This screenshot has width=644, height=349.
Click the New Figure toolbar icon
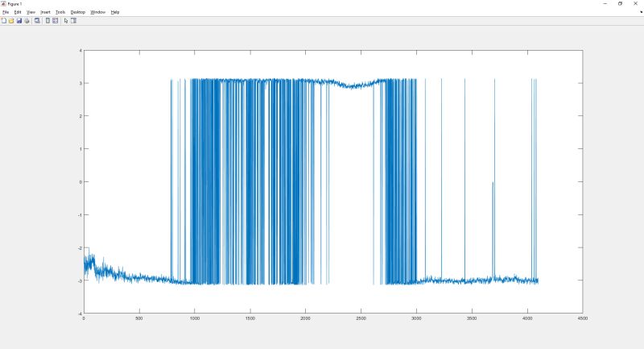coord(4,21)
